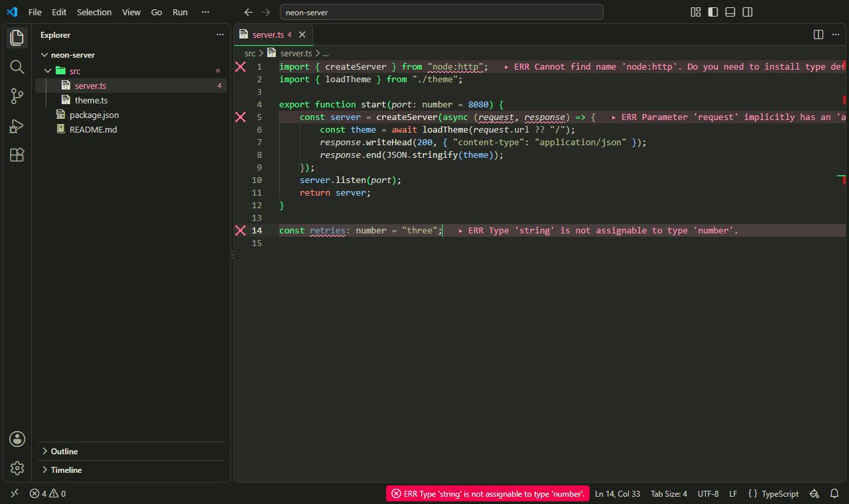849x504 pixels.
Task: Open the Run menu
Action: click(180, 12)
